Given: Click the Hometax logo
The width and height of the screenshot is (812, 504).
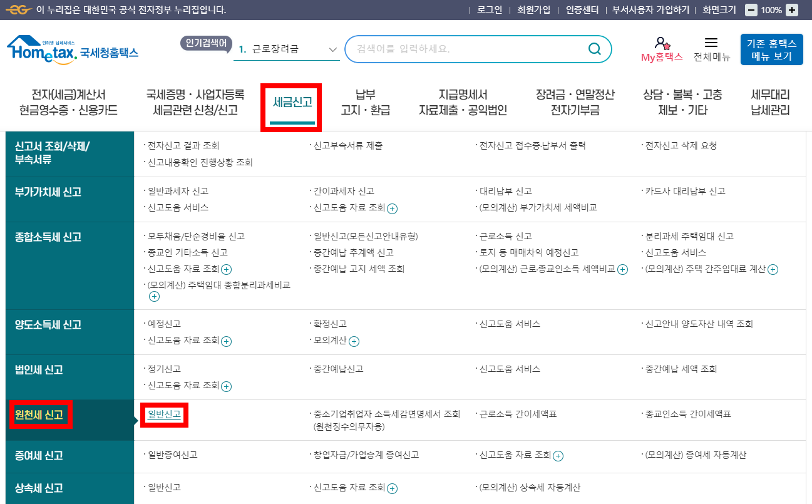Looking at the screenshot, I should (73, 49).
